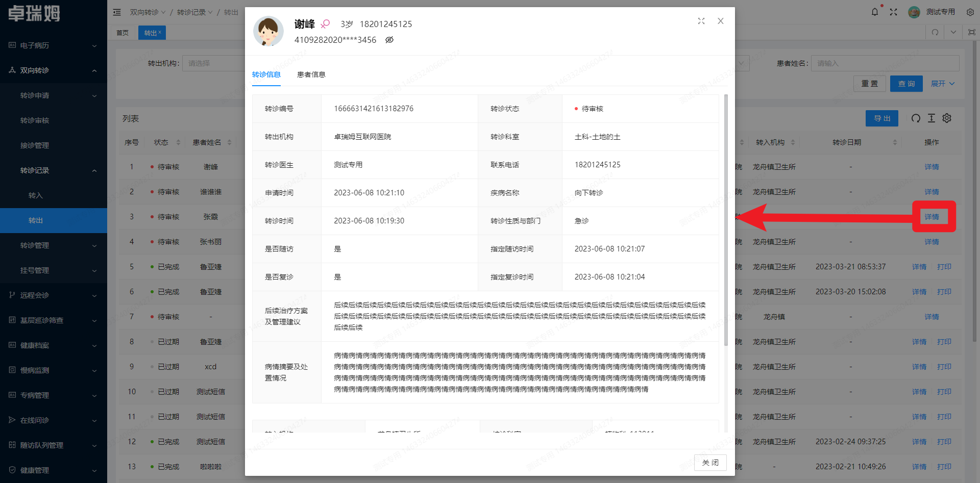Click 展开 to show more filters
980x483 pixels.
942,83
